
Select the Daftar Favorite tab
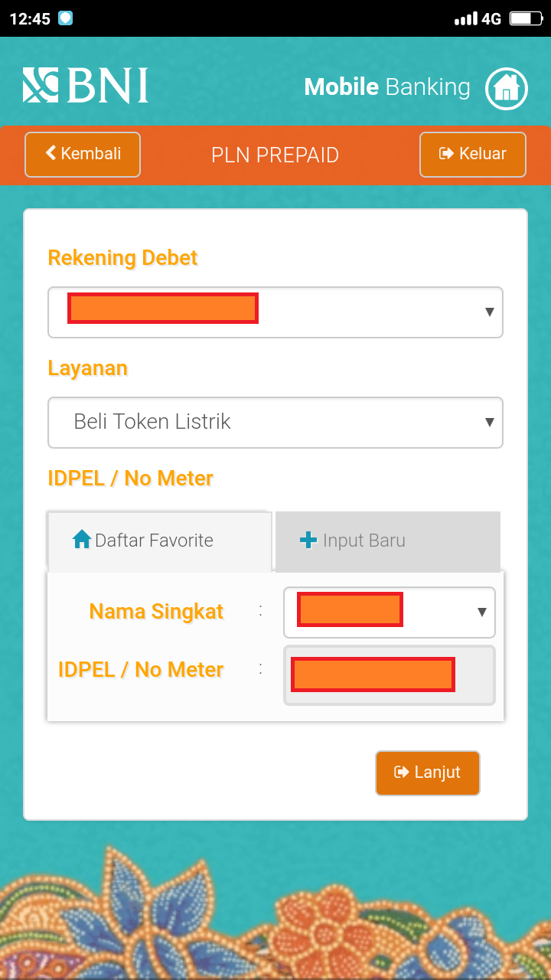click(158, 540)
